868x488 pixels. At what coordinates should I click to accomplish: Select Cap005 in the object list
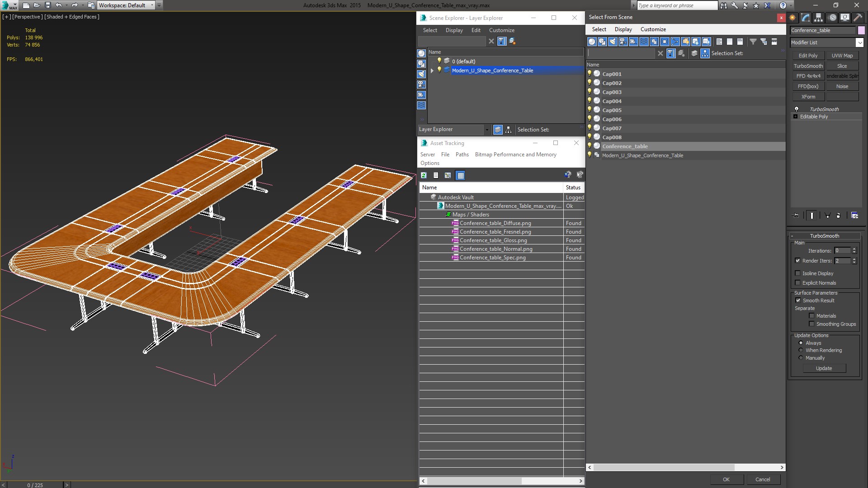click(612, 110)
